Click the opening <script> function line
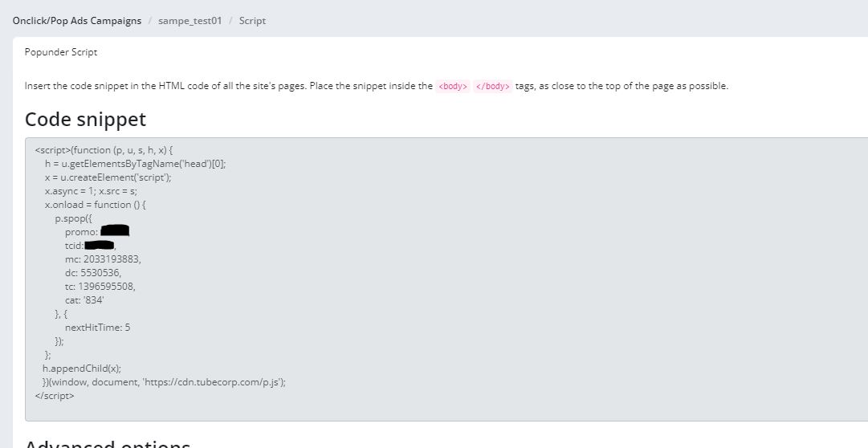 point(104,150)
